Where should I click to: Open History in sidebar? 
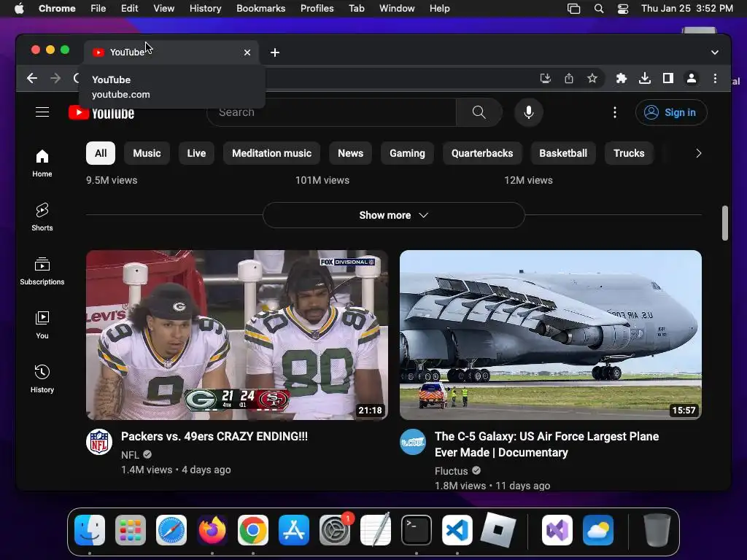click(42, 378)
